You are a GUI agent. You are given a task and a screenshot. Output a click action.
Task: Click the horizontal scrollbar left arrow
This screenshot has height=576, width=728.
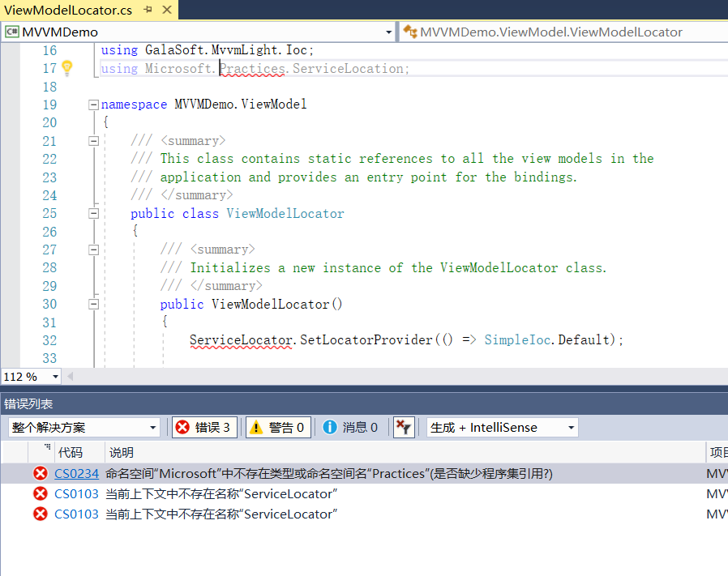pyautogui.click(x=70, y=377)
